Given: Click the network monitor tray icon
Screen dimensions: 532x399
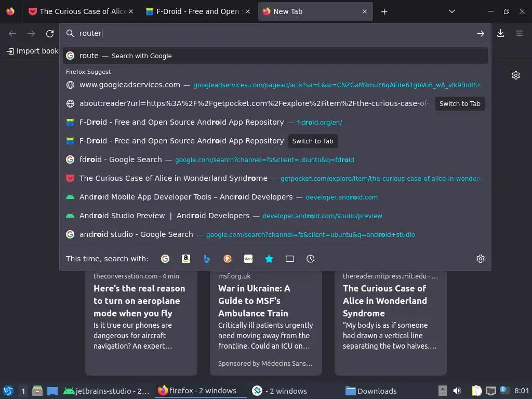Looking at the screenshot, I should click(x=490, y=391).
